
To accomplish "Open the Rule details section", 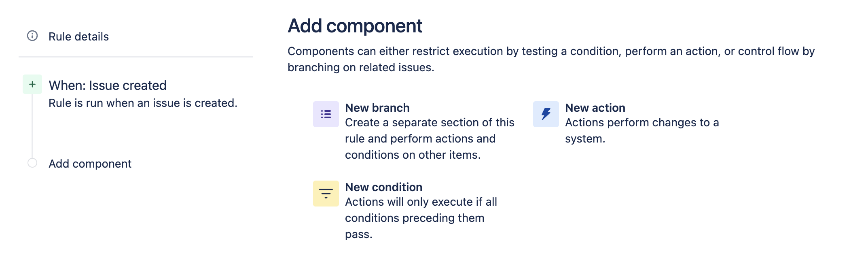I will click(x=78, y=36).
